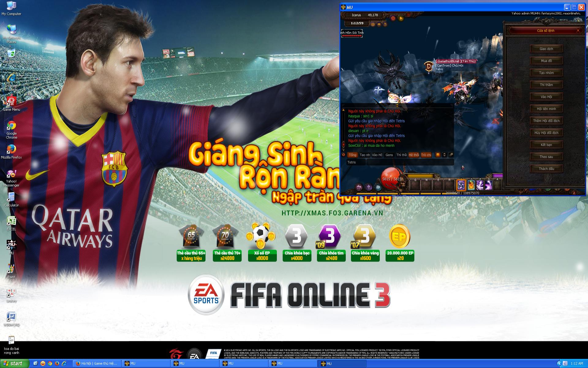Click Vào Hội command button
Screen dimensions: 588x368
(546, 97)
